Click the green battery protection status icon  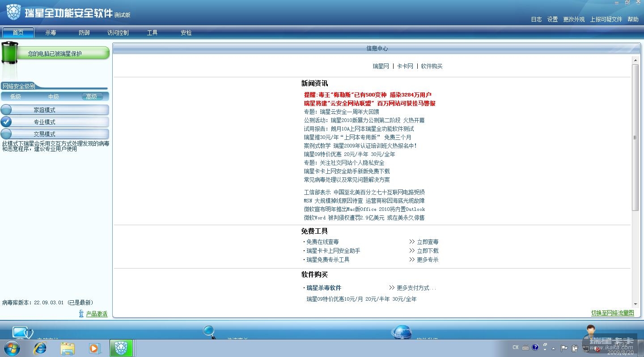tap(10, 54)
